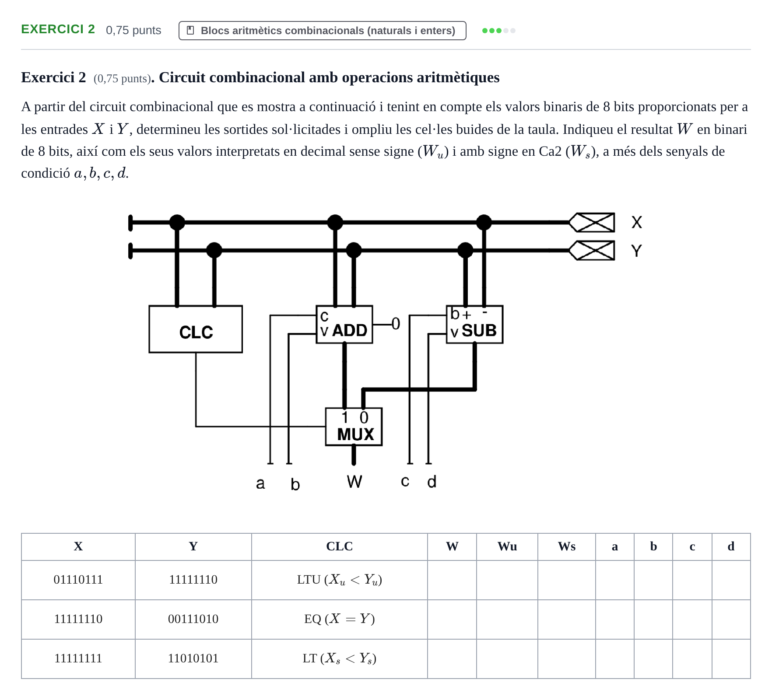Click the SUB block in the circuit
The width and height of the screenshot is (772, 700).
coord(474,324)
